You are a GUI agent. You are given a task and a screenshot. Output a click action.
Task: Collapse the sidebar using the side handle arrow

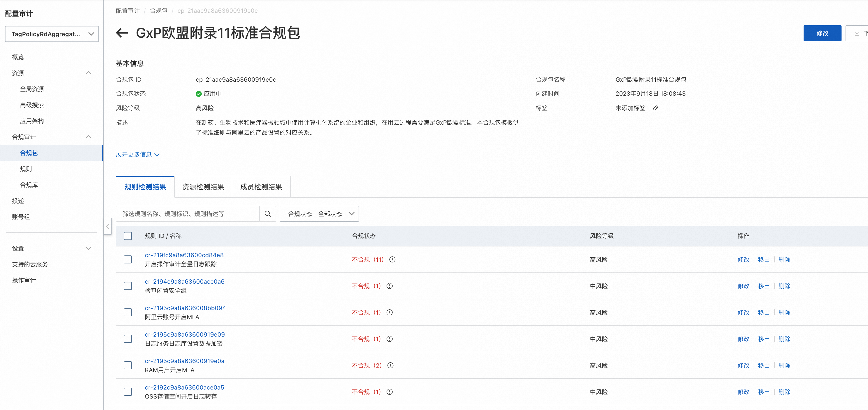click(107, 226)
